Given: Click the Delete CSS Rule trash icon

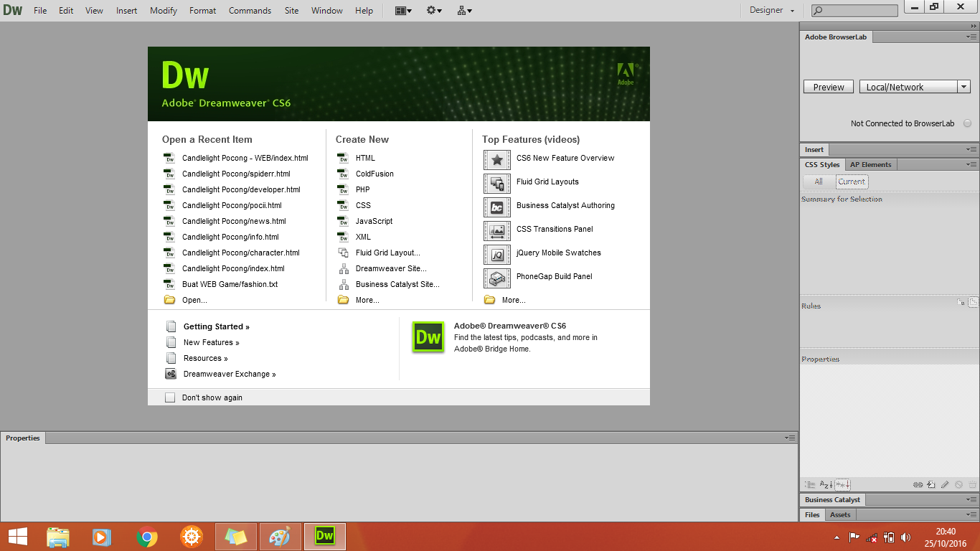Looking at the screenshot, I should 972,485.
